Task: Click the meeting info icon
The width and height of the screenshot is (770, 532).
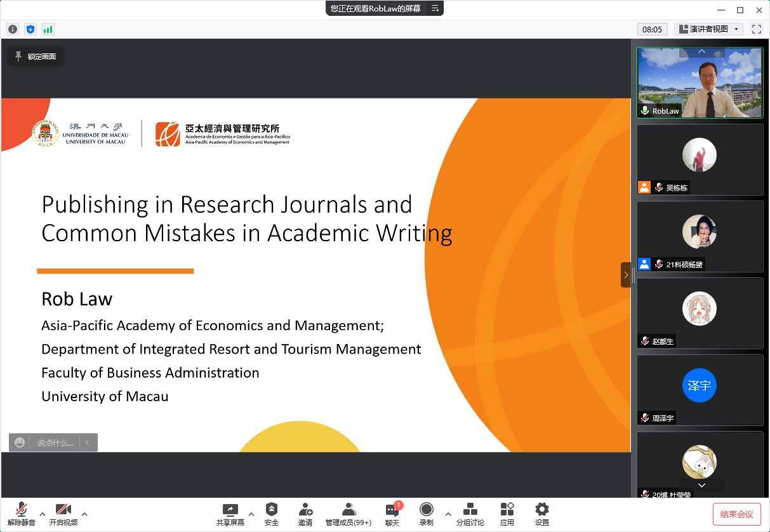Action: (x=13, y=29)
